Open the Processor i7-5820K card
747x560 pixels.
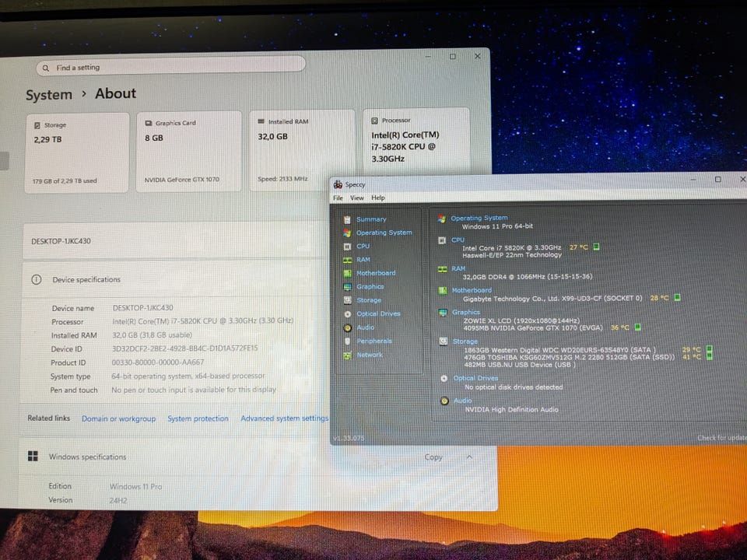[416, 142]
